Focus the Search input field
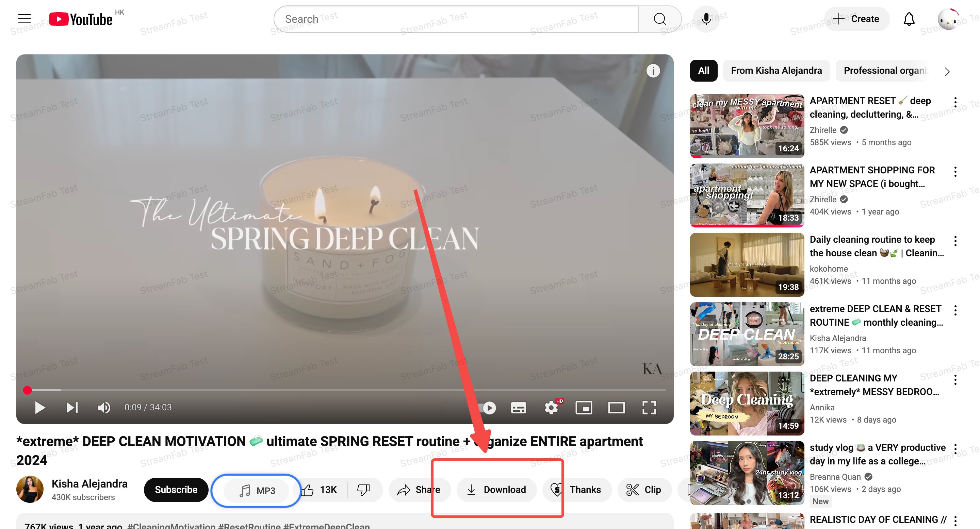This screenshot has height=529, width=980. tap(456, 19)
